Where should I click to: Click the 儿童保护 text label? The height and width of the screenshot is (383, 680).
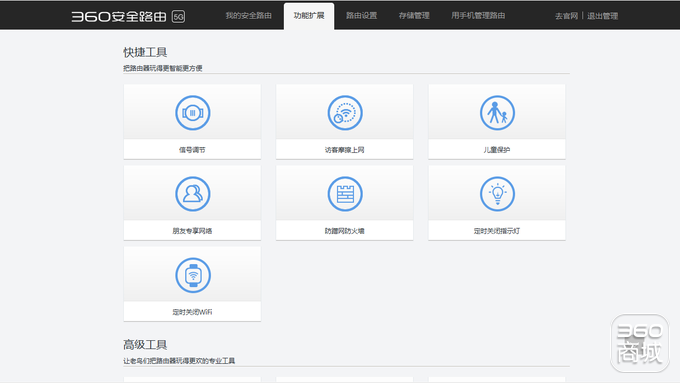(497, 150)
